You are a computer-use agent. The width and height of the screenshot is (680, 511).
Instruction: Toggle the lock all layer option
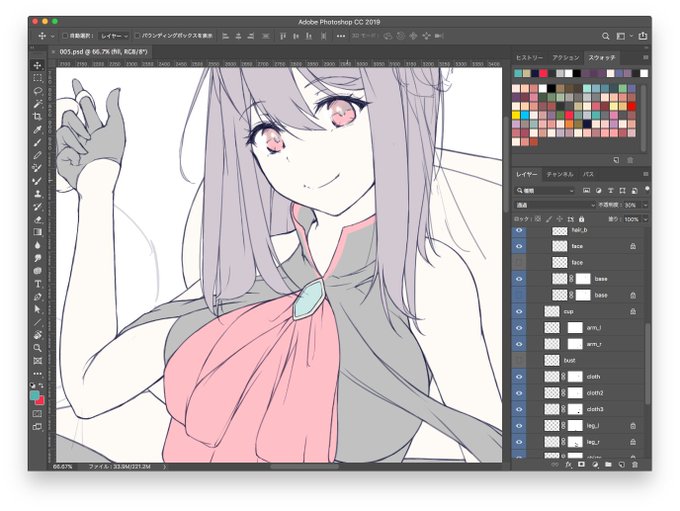click(582, 219)
